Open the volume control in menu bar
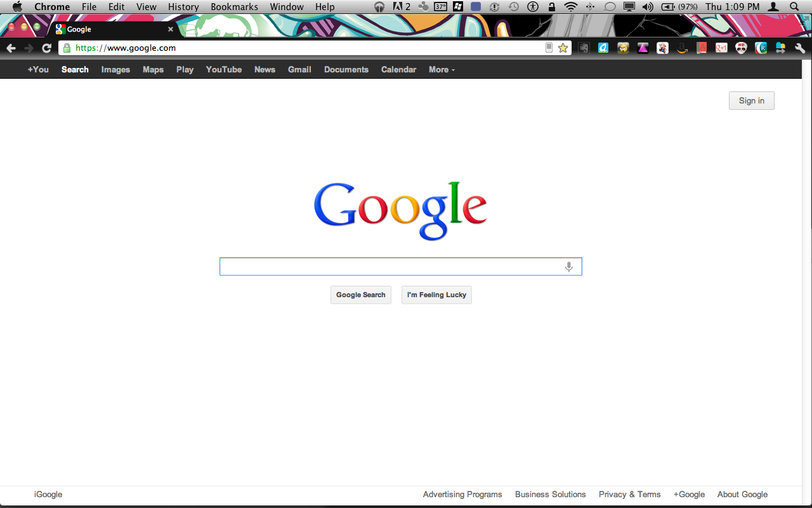 coord(648,7)
